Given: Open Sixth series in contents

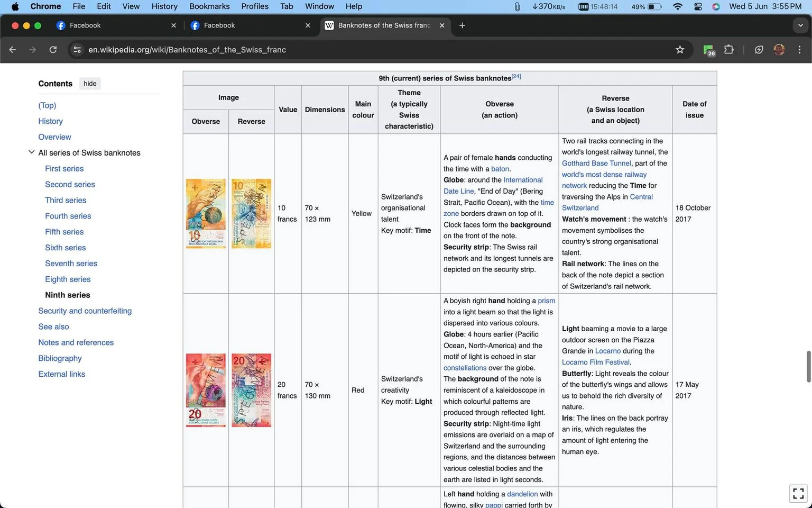Looking at the screenshot, I should point(65,248).
